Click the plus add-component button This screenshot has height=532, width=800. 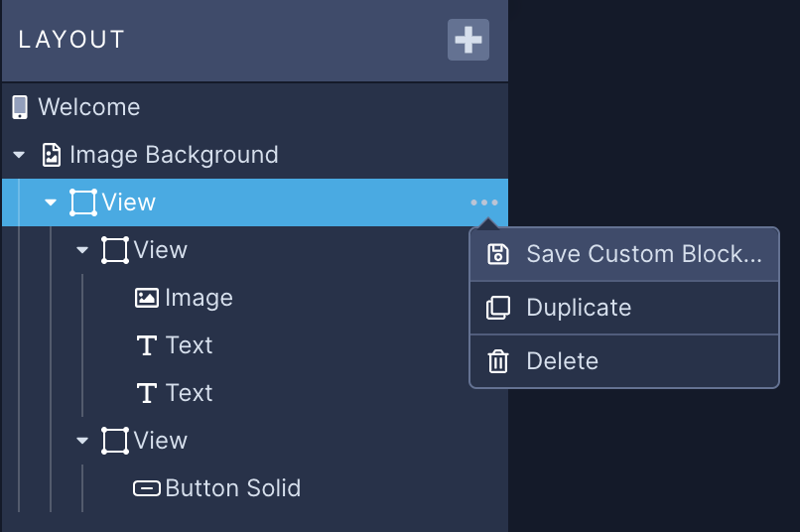(x=468, y=40)
